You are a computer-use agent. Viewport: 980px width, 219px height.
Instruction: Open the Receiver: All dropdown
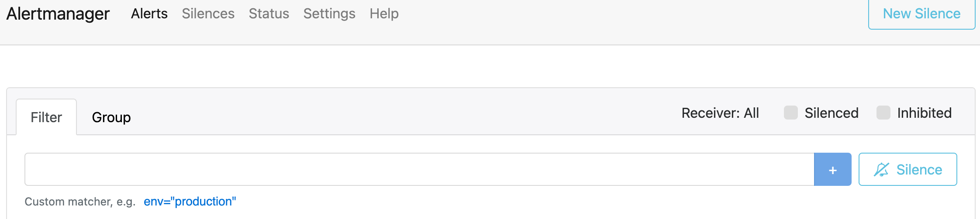pos(720,113)
